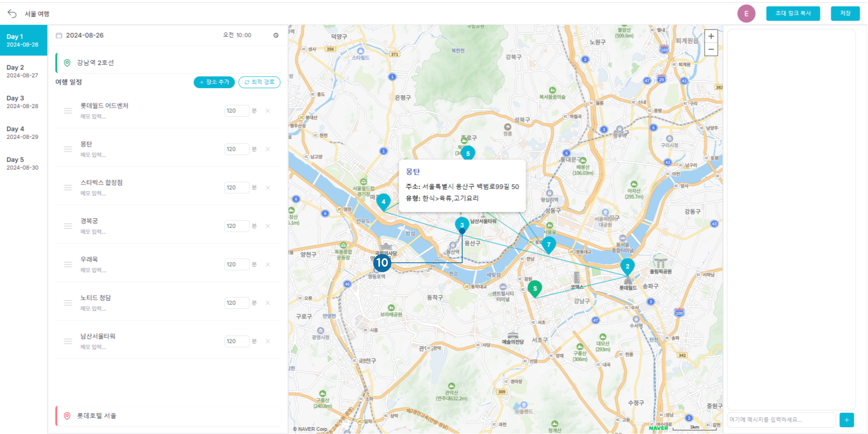Grab the drag handle for 우래옥
The height and width of the screenshot is (434, 868).
click(68, 264)
